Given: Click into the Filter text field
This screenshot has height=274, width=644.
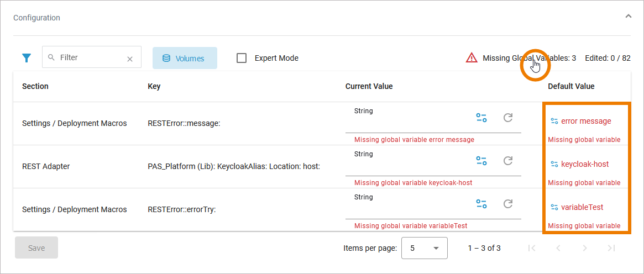Looking at the screenshot, I should [x=88, y=57].
